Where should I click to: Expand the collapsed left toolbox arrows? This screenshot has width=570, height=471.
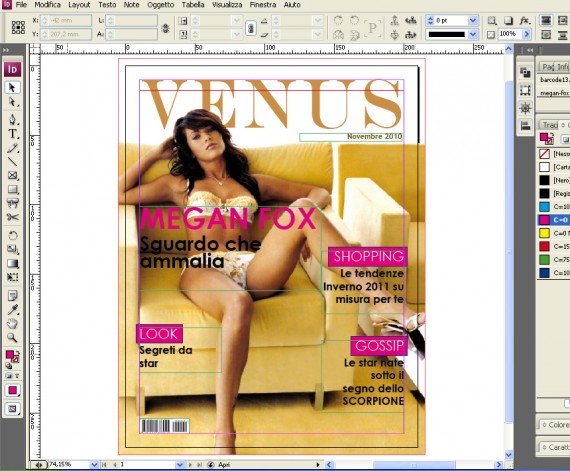[6, 50]
